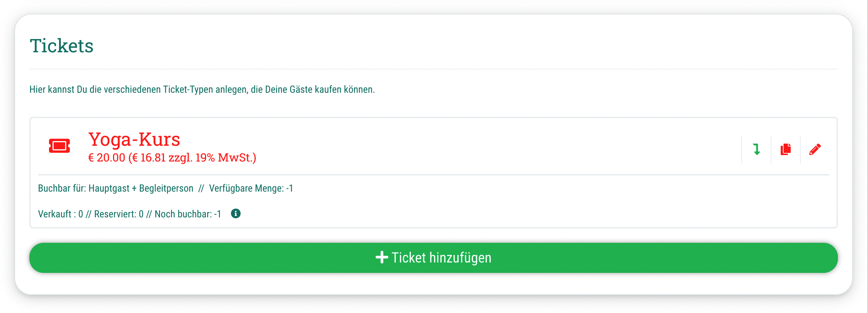The height and width of the screenshot is (313, 868).
Task: Click the Noch buchbar: -1 counter
Action: click(188, 214)
